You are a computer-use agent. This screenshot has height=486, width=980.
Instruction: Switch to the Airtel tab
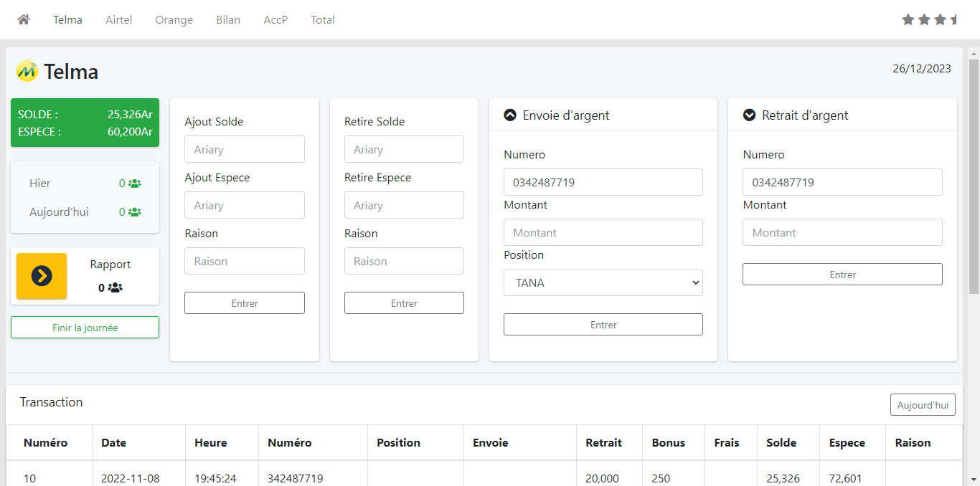coord(118,19)
